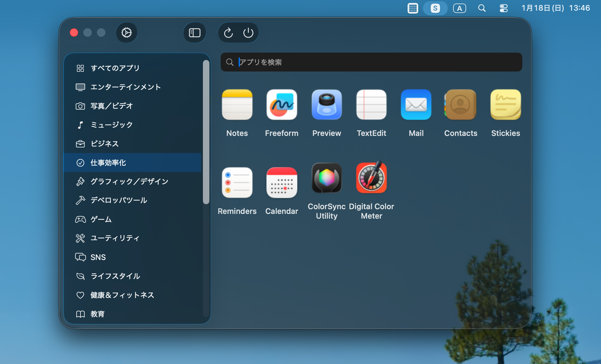The height and width of the screenshot is (364, 601).
Task: Open Stickies
Action: pos(505,105)
